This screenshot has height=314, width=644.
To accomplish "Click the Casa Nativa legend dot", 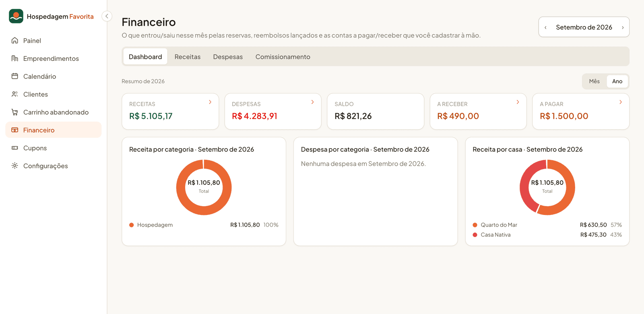I will click(x=475, y=235).
